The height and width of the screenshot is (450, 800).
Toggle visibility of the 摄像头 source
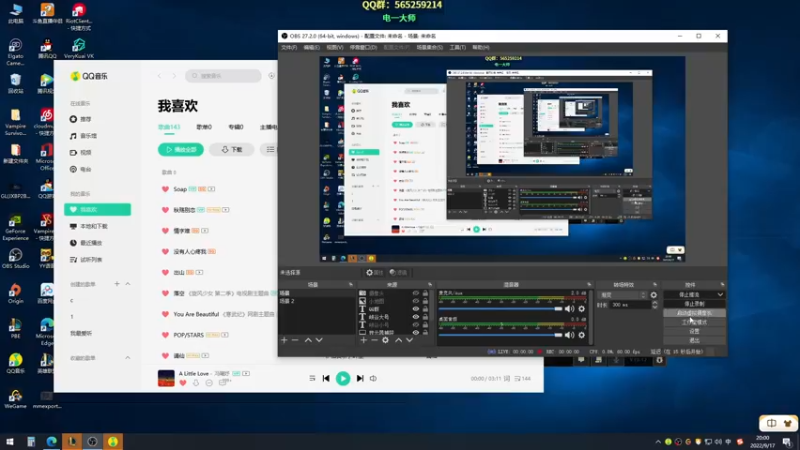tap(416, 293)
